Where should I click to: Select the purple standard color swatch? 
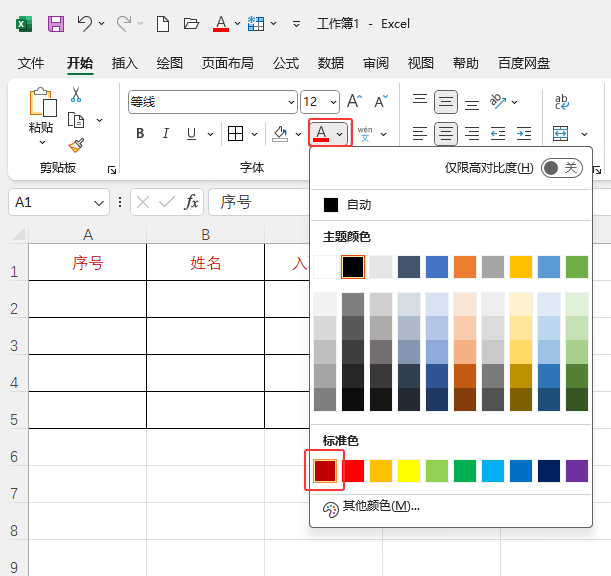pyautogui.click(x=577, y=470)
